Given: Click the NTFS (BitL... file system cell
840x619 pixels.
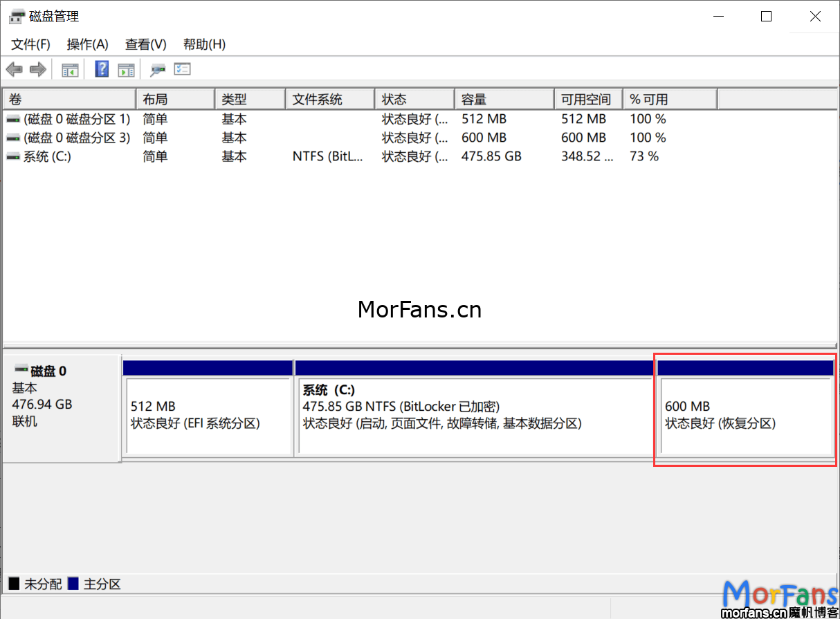Looking at the screenshot, I should (x=327, y=157).
